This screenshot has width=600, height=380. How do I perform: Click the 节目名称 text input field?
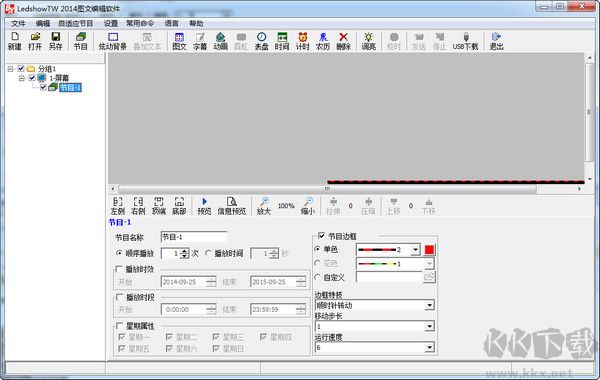(193, 237)
